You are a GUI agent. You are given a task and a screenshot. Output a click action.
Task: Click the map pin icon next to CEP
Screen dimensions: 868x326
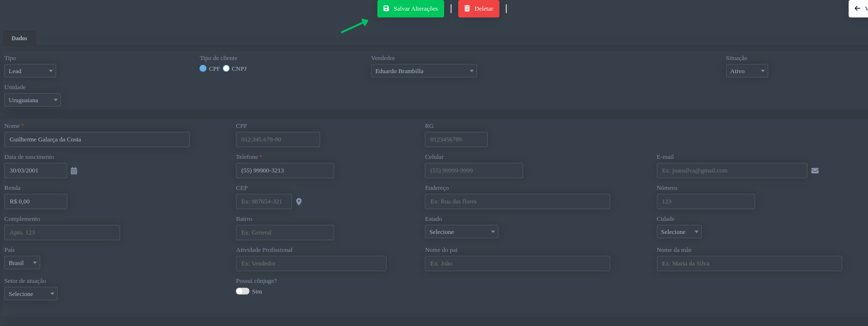tap(299, 202)
